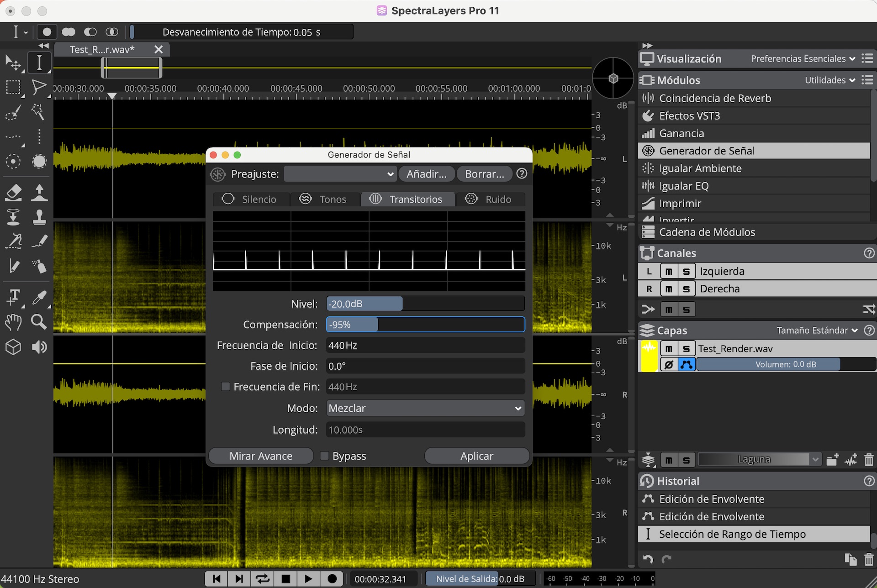Image resolution: width=877 pixels, height=588 pixels.
Task: Click the Nivel -20.0dB slider
Action: tap(425, 304)
